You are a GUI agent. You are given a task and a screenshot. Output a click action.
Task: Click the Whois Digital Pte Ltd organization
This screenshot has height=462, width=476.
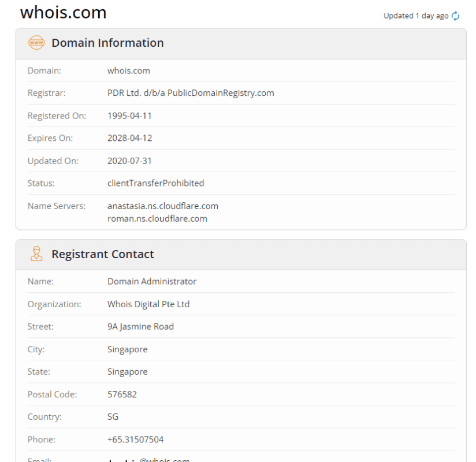(148, 304)
